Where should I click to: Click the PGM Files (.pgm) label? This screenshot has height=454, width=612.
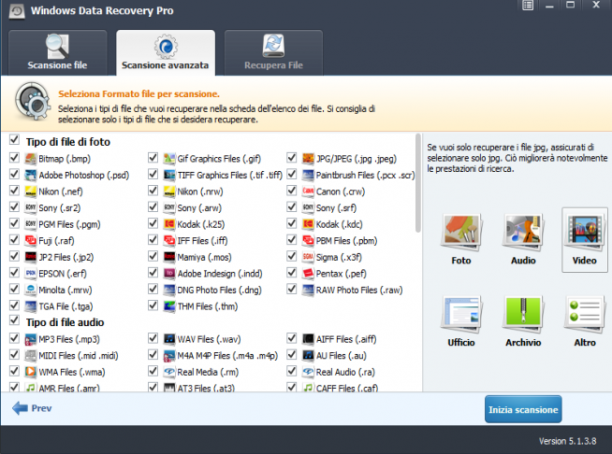(69, 224)
